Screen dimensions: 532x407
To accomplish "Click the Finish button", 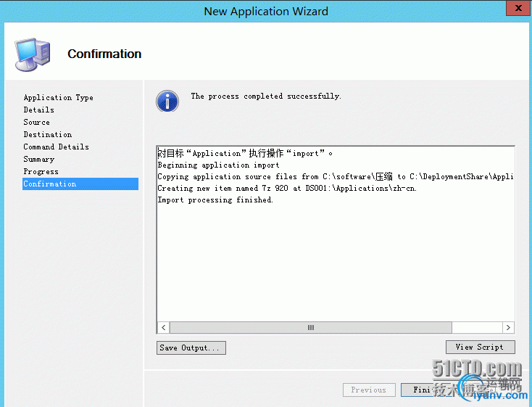I will click(x=426, y=390).
